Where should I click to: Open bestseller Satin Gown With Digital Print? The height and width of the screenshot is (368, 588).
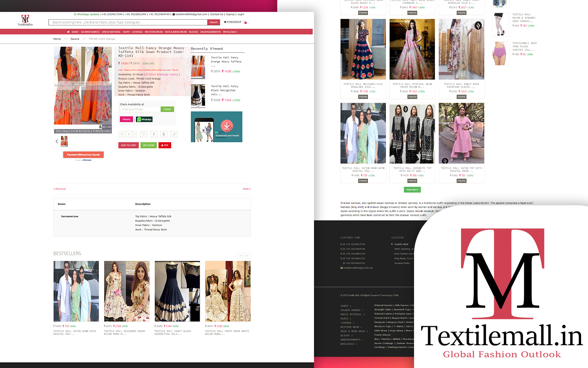click(76, 291)
